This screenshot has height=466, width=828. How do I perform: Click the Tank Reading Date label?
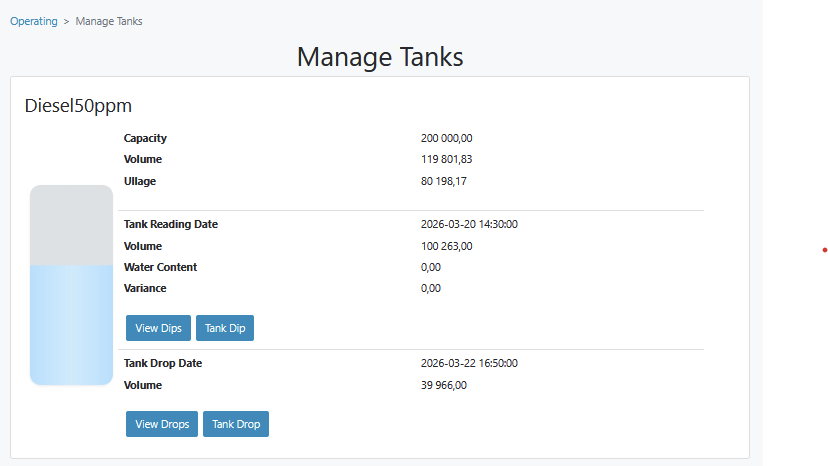pyautogui.click(x=171, y=224)
